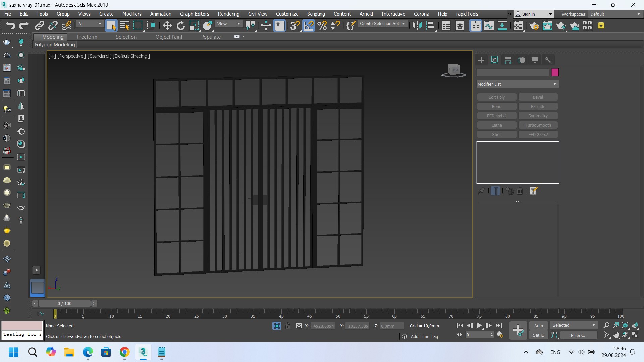Click the Bind to Space Warp icon
Screen dimensions: 644x362
click(66, 26)
